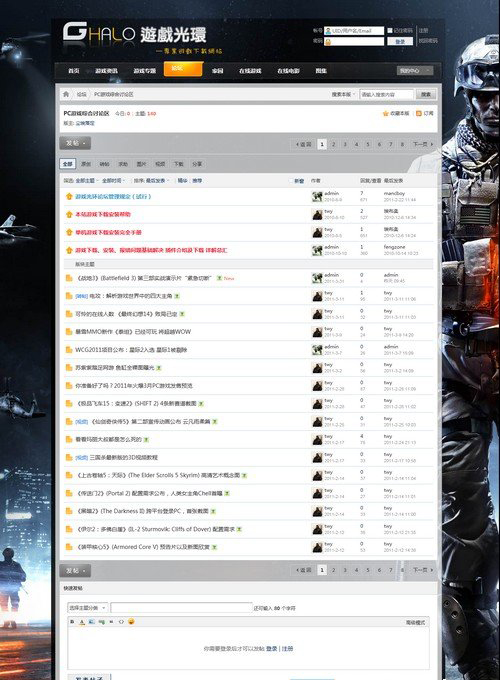
Task: Click the code tag icon in the editor toolbar
Action: [x=121, y=621]
